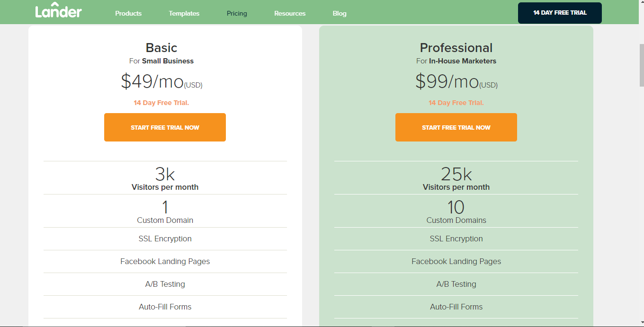Start the free trial for the Basic plan
The width and height of the screenshot is (644, 327).
165,127
